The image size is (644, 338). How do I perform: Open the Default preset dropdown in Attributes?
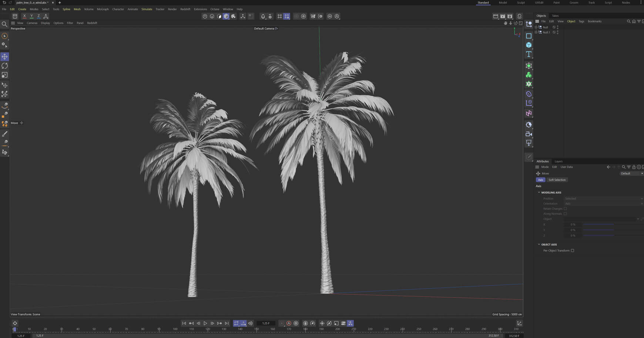click(x=631, y=173)
